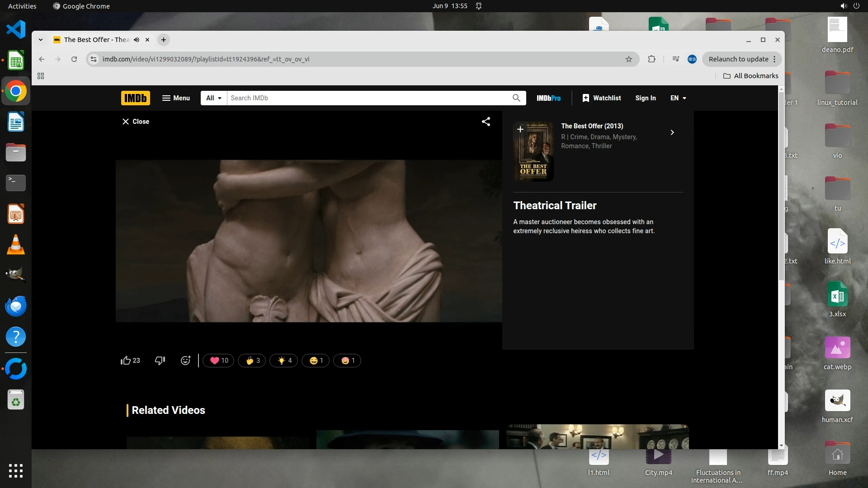868x488 pixels.
Task: Click the Sign In link
Action: coord(645,98)
